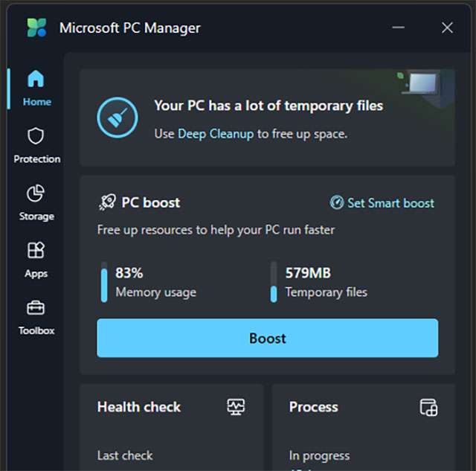
Task: Click the broom cleanup circle icon
Action: pyautogui.click(x=118, y=118)
